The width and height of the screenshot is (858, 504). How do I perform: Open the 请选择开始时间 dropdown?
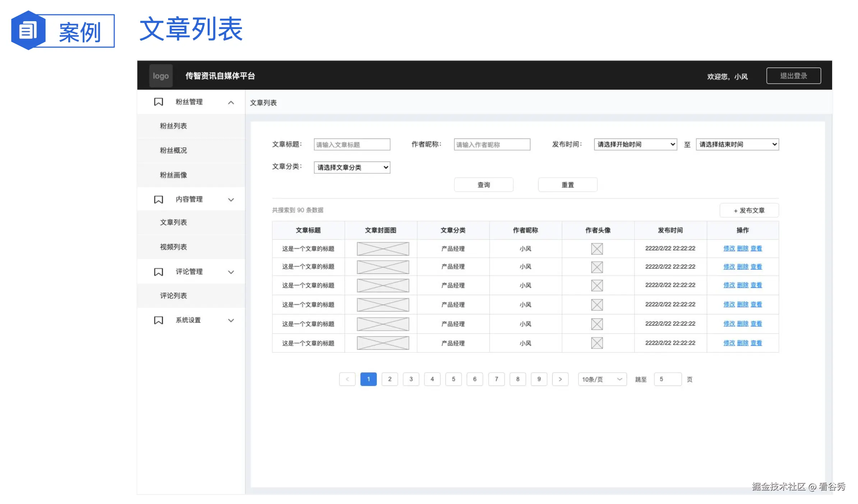coord(635,144)
